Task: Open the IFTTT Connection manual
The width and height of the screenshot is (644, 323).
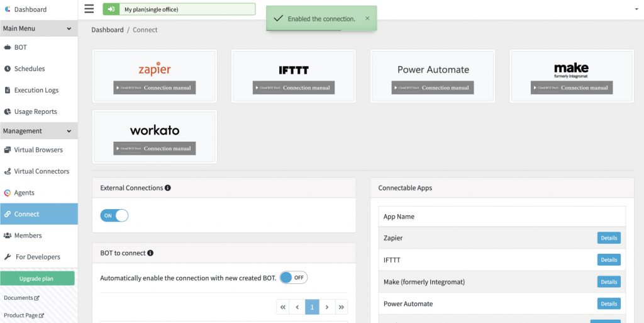Action: (294, 88)
